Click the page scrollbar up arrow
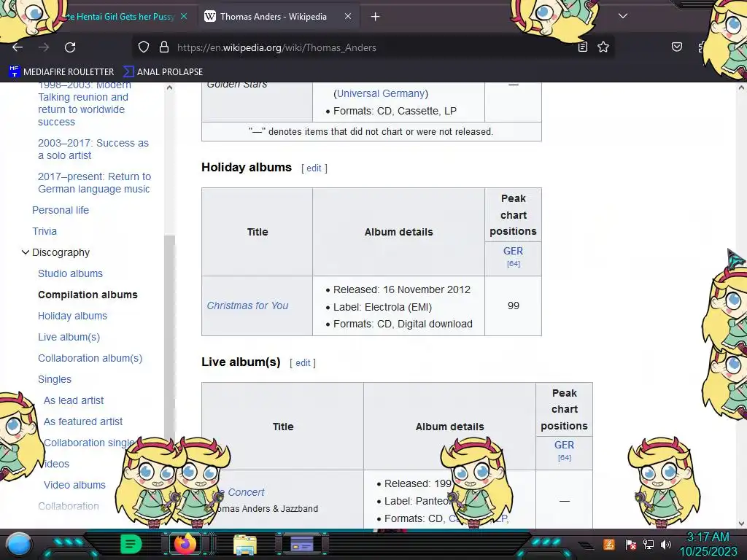Viewport: 747px width, 560px height. (x=741, y=87)
